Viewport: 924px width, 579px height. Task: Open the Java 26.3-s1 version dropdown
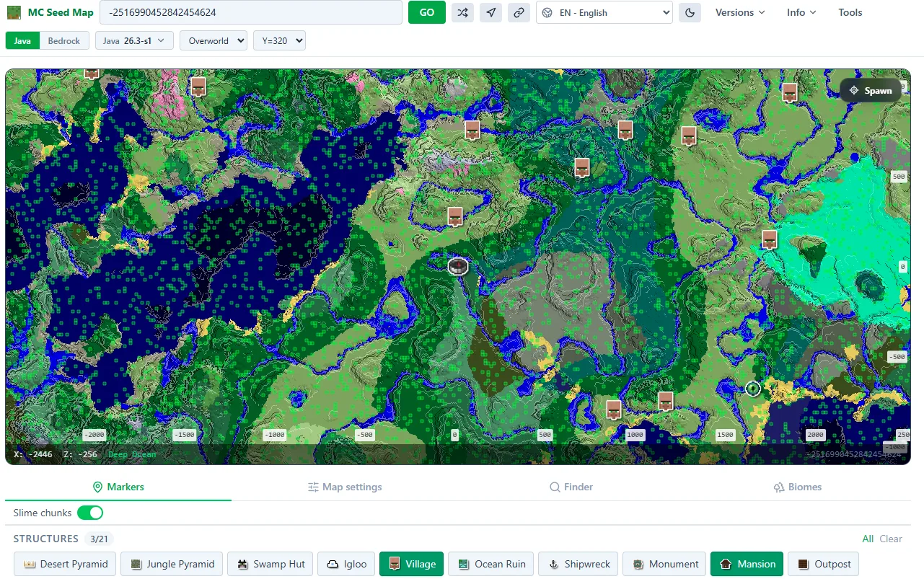[x=134, y=40]
